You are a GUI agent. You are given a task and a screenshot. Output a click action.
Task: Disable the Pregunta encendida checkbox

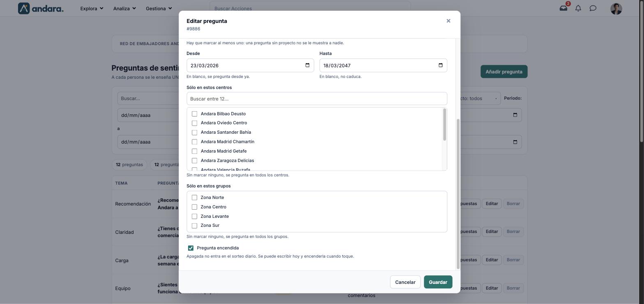click(x=191, y=248)
